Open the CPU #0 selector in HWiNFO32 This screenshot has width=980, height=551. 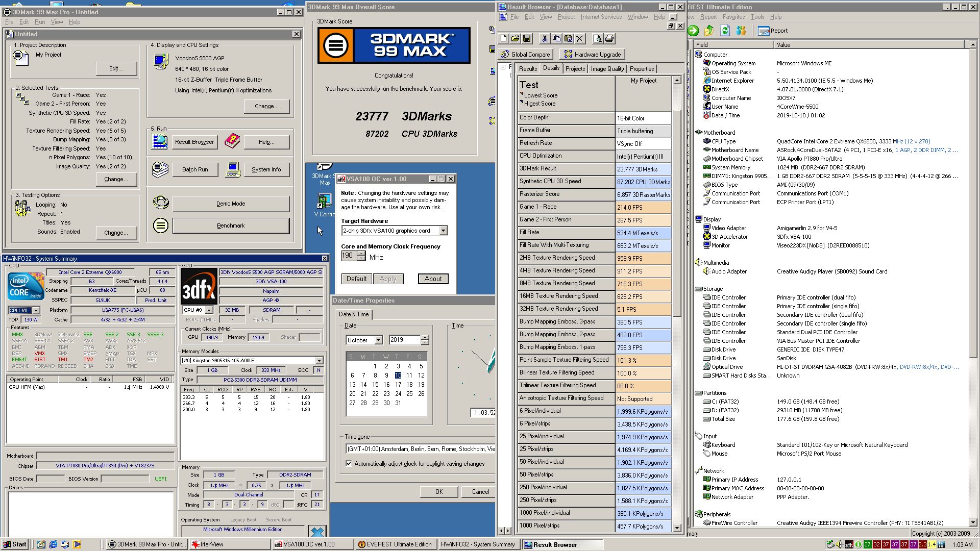click(x=36, y=310)
